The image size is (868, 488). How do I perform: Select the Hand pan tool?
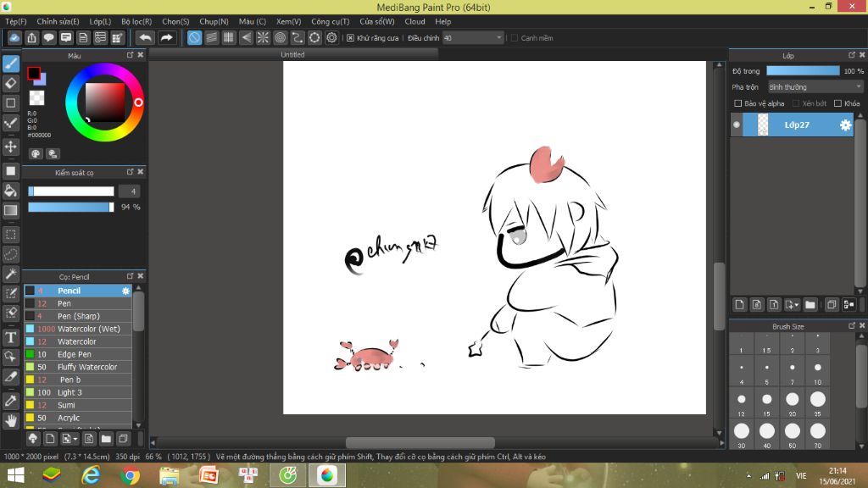tap(10, 421)
